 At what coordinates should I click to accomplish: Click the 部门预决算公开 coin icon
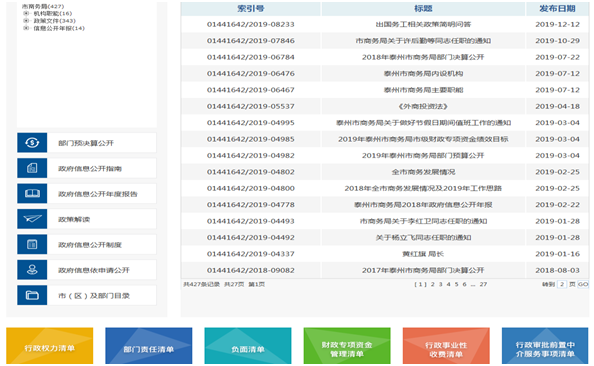tap(32, 142)
